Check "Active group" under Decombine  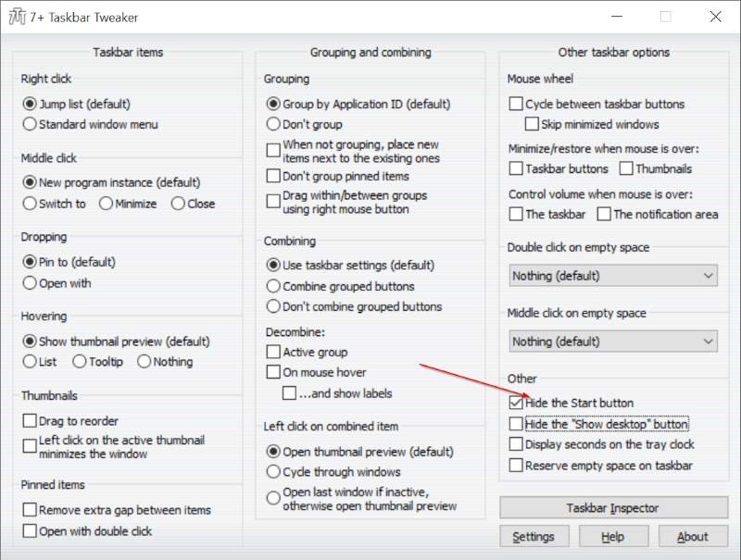273,352
